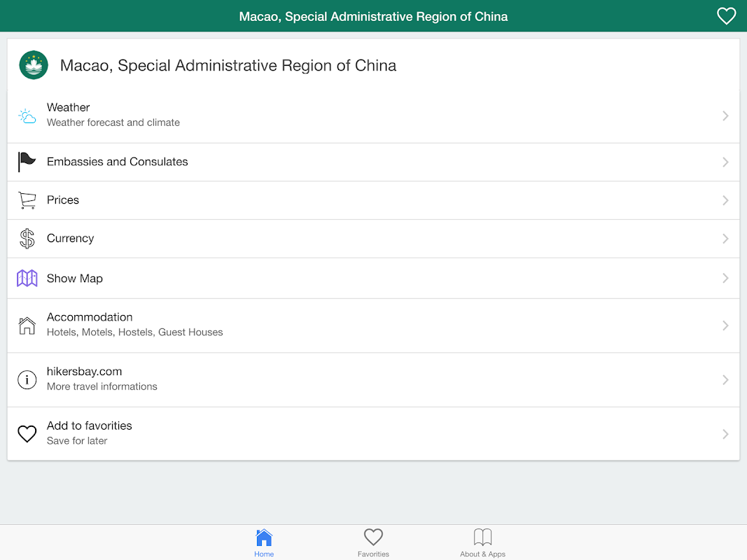
Task: Expand the Embassies and Consulates chevron
Action: coord(725,162)
